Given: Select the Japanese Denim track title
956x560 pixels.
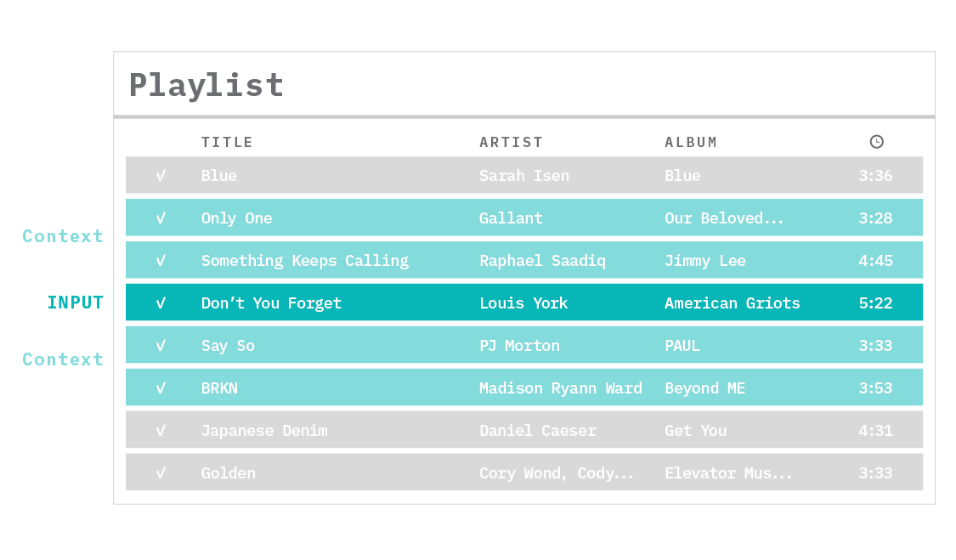Looking at the screenshot, I should 264,431.
